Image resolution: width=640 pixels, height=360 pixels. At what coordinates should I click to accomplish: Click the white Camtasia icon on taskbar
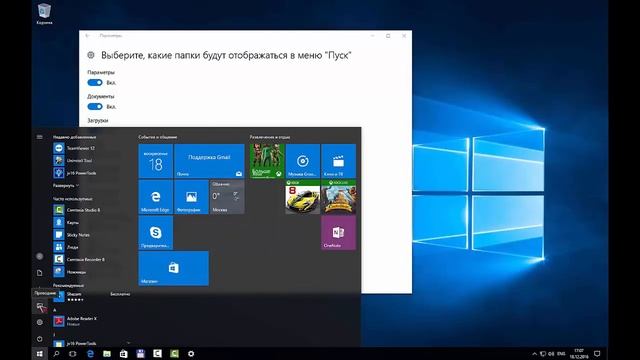(x=157, y=354)
